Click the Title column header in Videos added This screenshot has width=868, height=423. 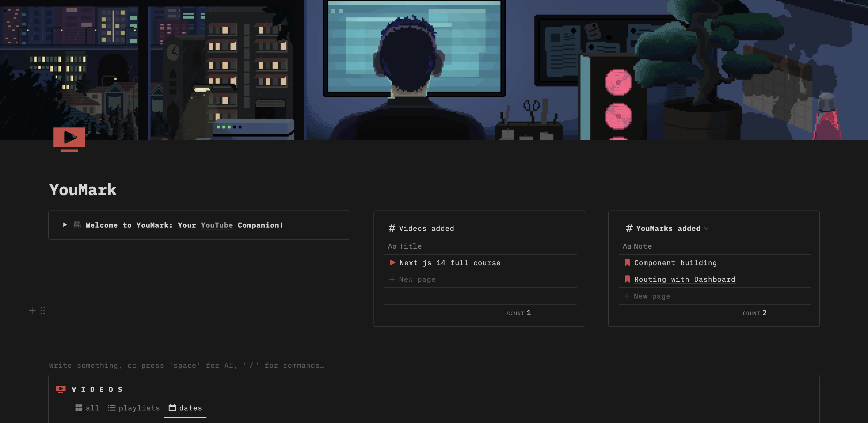[405, 246]
